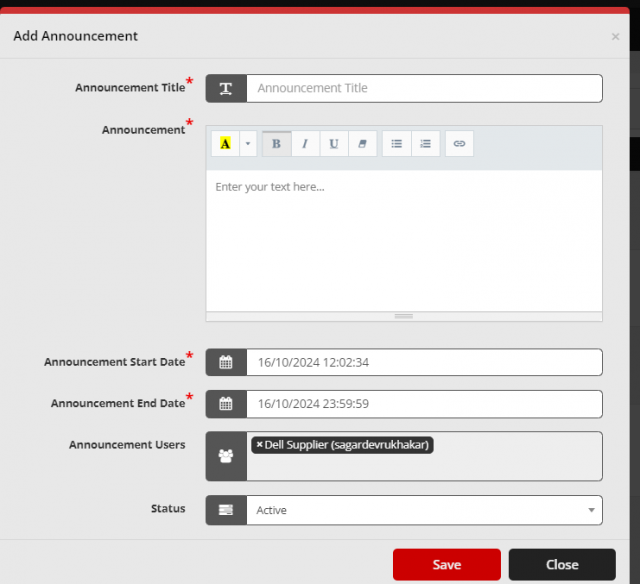
Task: Click the black Close button
Action: pos(562,564)
